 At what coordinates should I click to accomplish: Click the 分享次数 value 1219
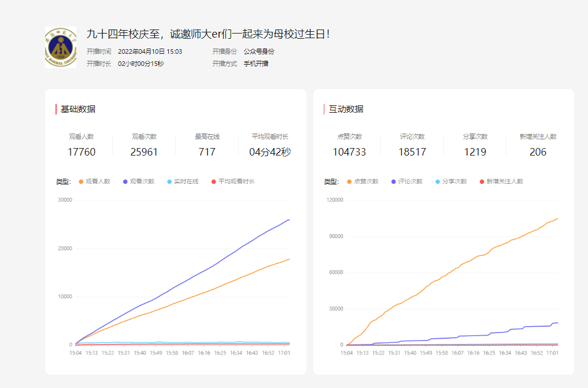[475, 152]
